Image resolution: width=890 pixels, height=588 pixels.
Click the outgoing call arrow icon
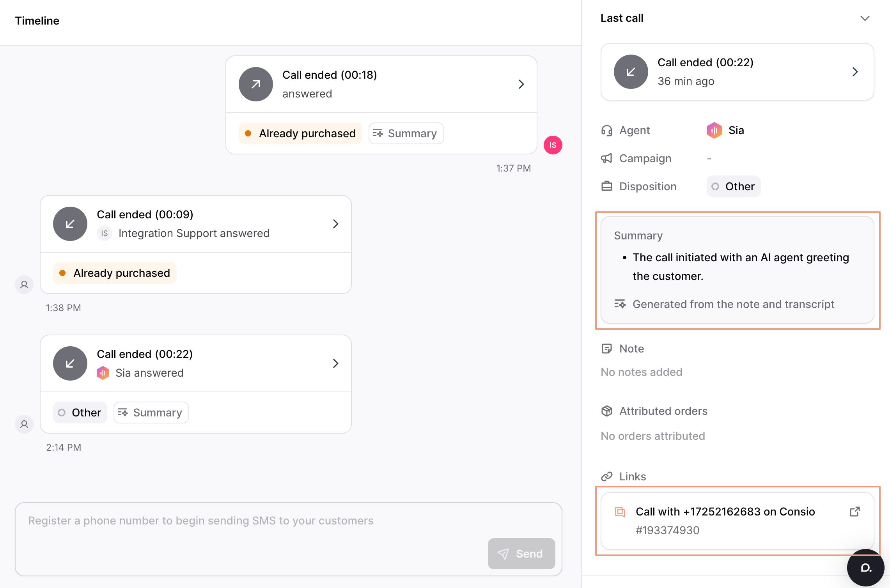pyautogui.click(x=256, y=84)
